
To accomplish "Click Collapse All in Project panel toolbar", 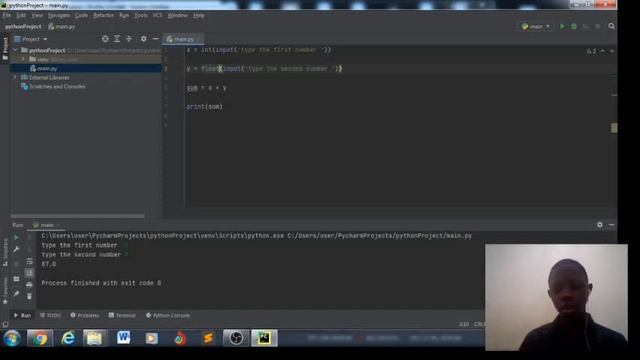I will click(x=129, y=39).
